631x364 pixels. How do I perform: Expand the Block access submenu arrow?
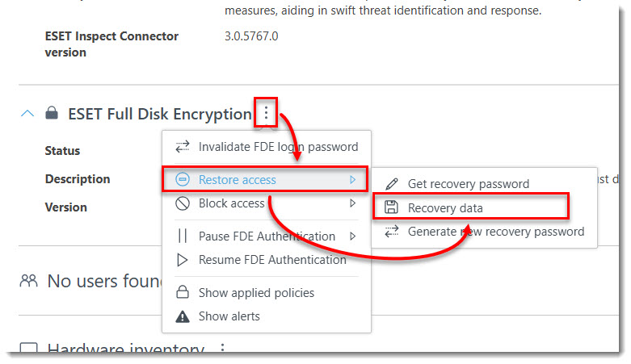click(352, 203)
